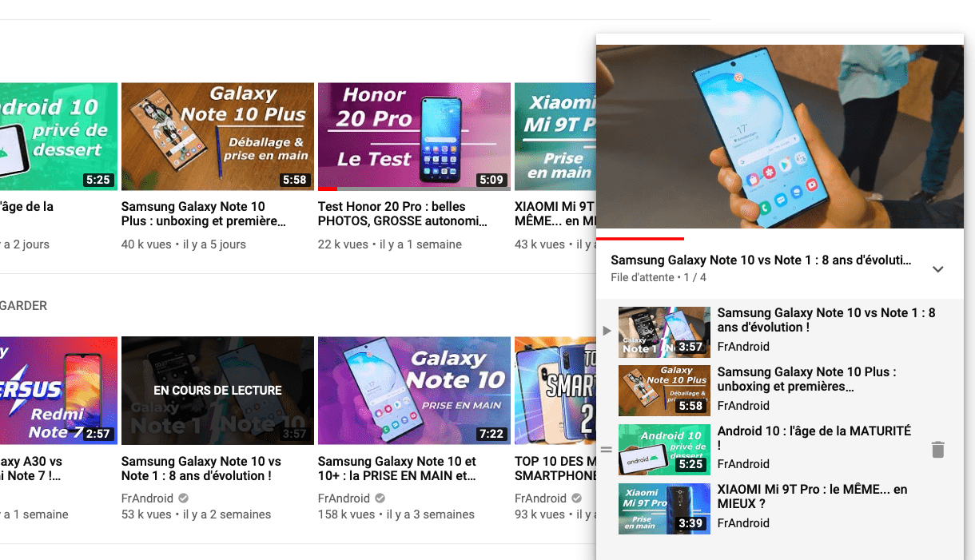
Task: Click drag handle beside Android 10 queue item
Action: click(606, 450)
